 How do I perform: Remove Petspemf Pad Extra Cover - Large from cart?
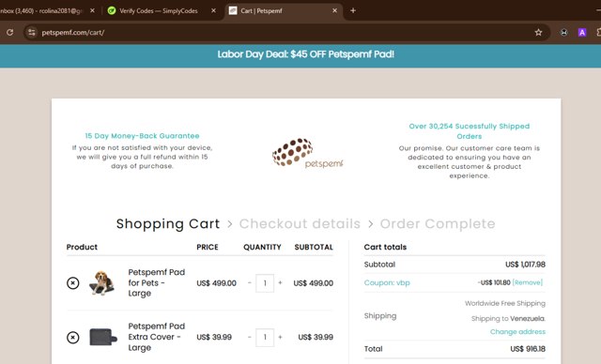click(x=73, y=337)
